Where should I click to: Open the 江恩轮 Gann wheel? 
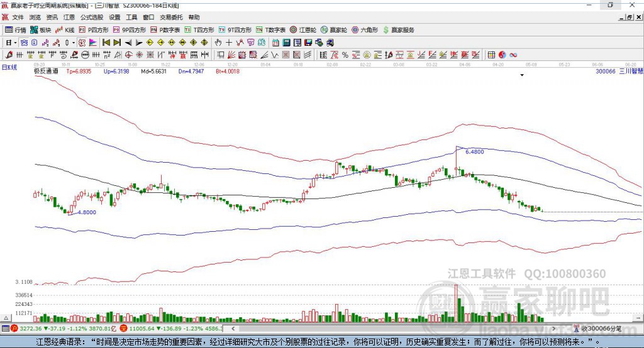[x=303, y=30]
